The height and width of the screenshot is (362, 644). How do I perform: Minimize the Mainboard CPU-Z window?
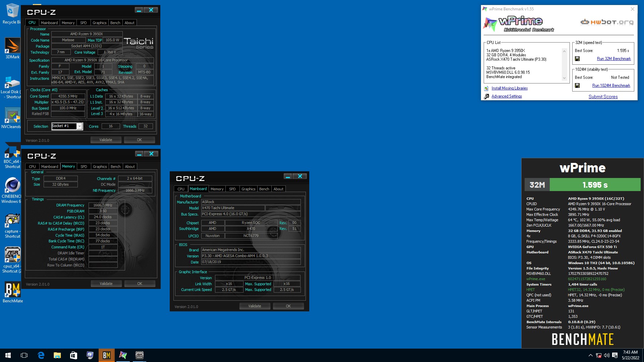288,176
